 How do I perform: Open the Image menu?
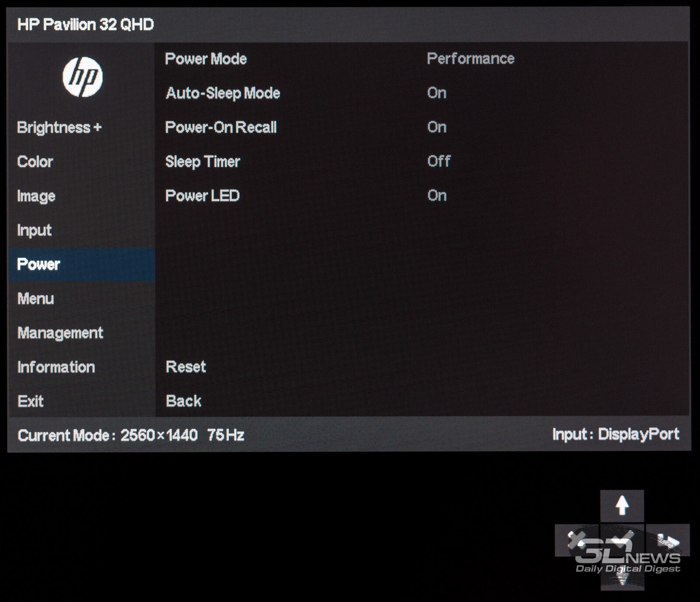point(36,196)
